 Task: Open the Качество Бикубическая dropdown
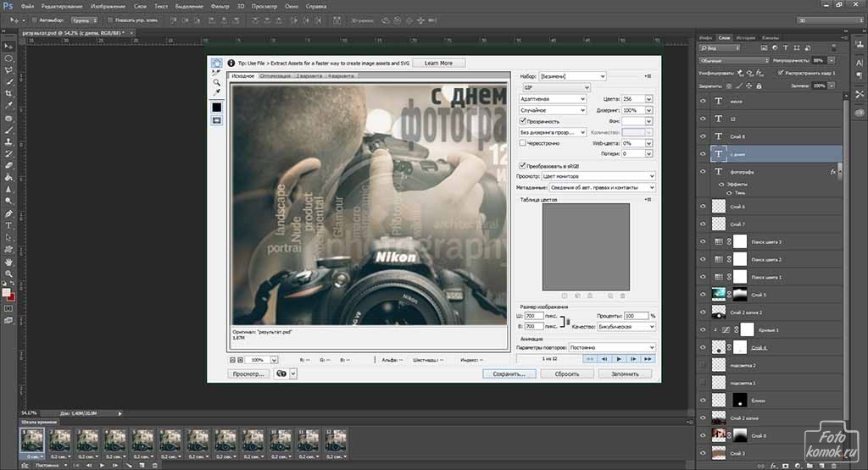point(626,327)
